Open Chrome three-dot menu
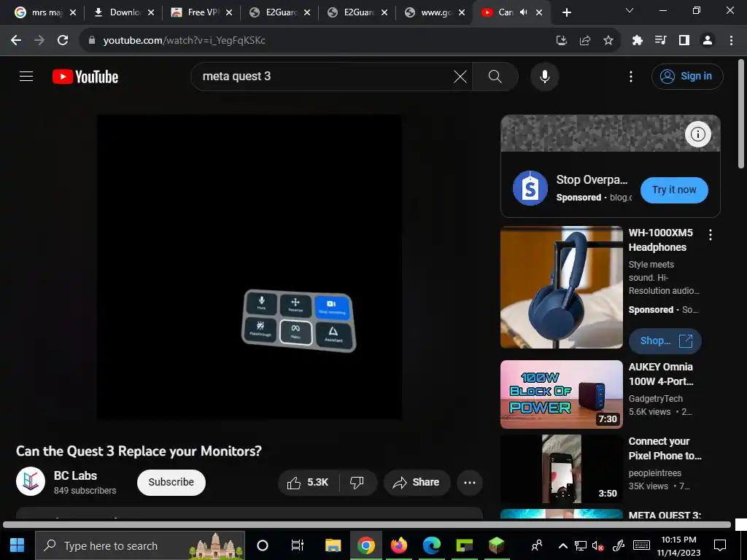 point(731,41)
